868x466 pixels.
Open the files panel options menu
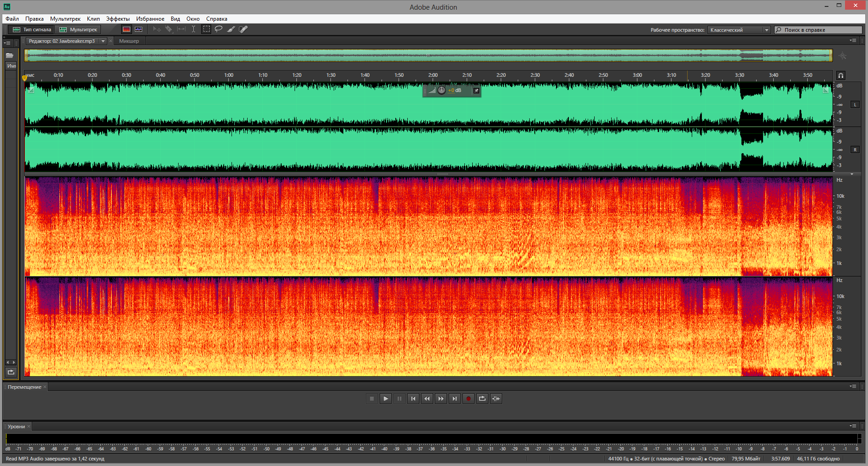click(x=7, y=43)
